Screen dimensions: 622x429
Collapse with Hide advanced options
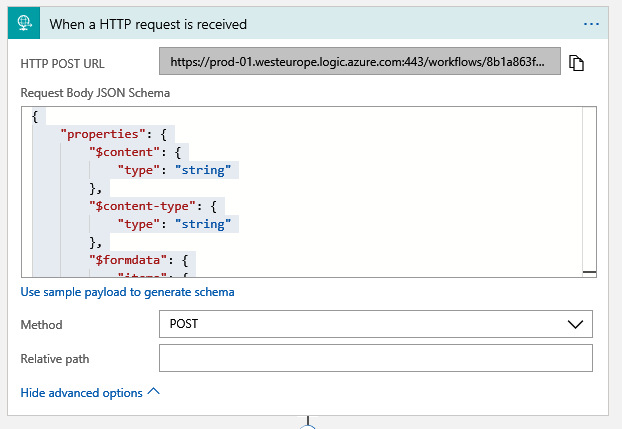[x=90, y=392]
